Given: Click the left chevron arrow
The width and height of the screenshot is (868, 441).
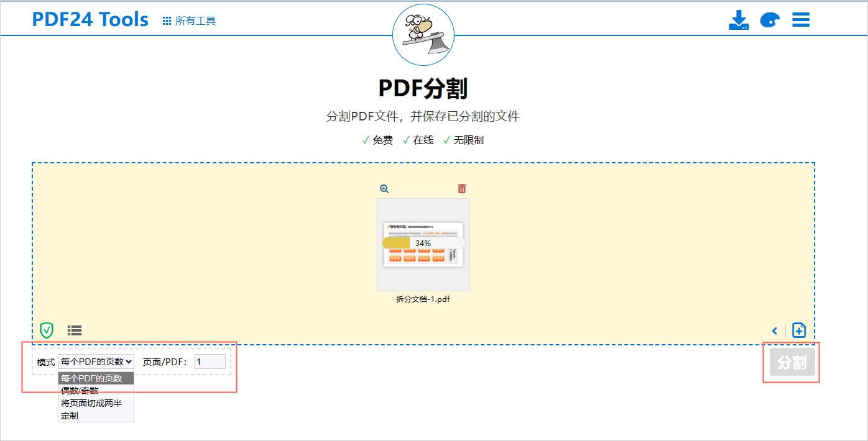Looking at the screenshot, I should click(775, 330).
